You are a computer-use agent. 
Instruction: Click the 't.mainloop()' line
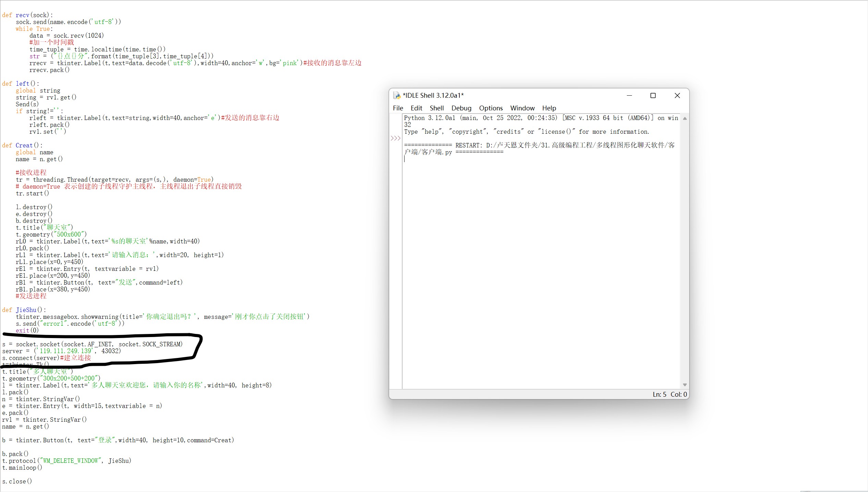(x=22, y=468)
